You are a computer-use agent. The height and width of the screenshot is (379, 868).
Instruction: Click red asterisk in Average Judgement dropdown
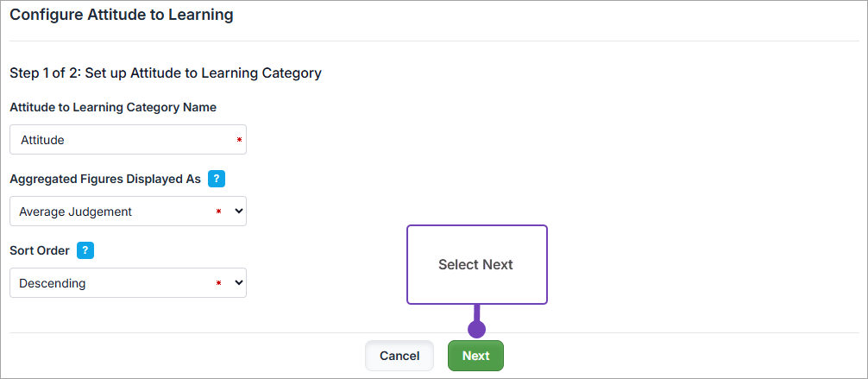[x=218, y=212]
